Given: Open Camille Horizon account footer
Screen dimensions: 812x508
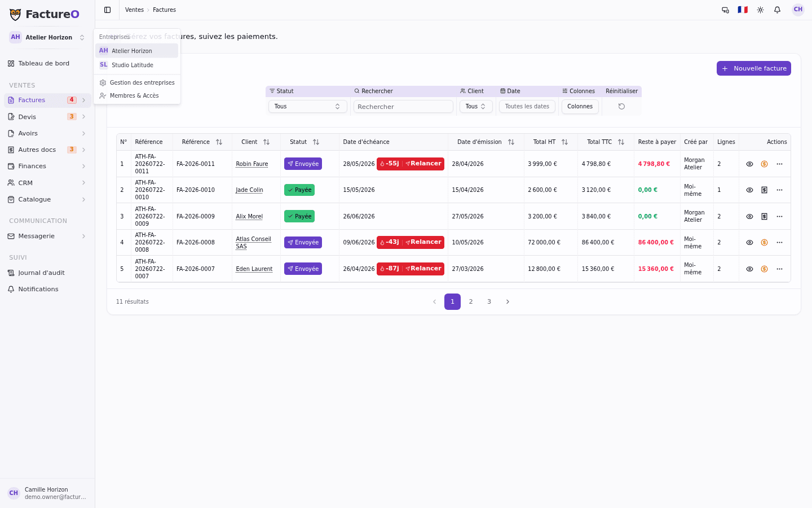Looking at the screenshot, I should click(47, 493).
